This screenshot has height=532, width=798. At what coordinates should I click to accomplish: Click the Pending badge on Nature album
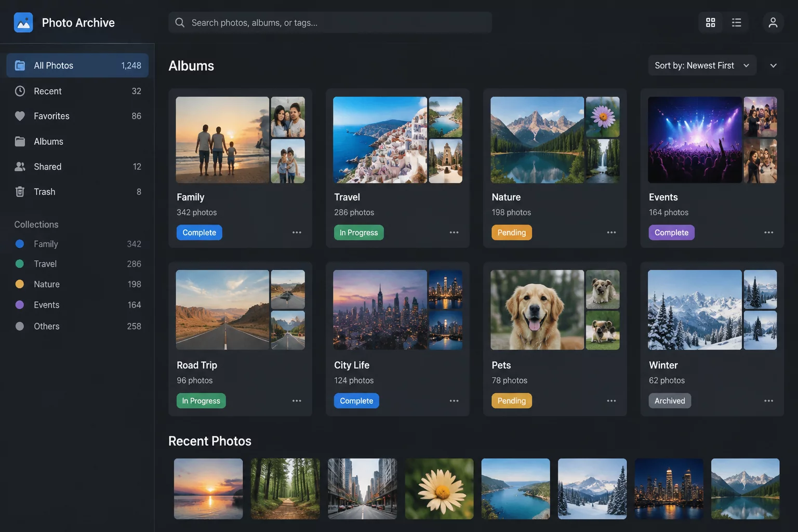point(512,232)
